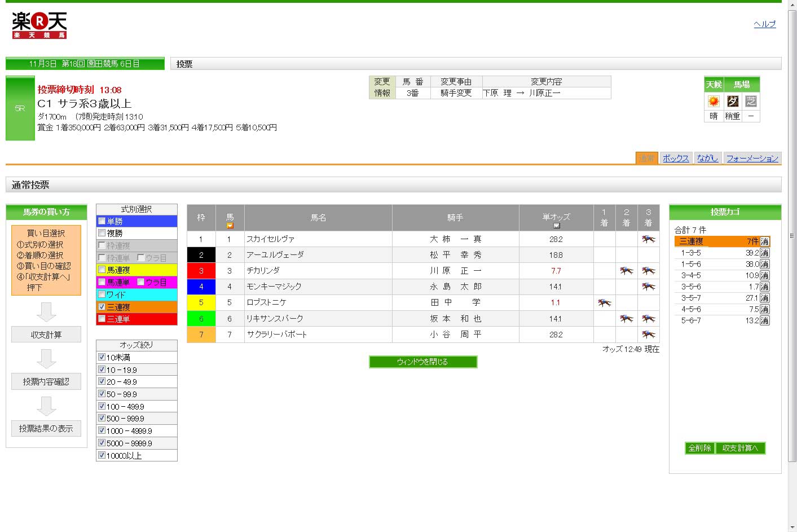Click the Rakuten Keiba logo
This screenshot has height=532, width=797.
coord(39,25)
